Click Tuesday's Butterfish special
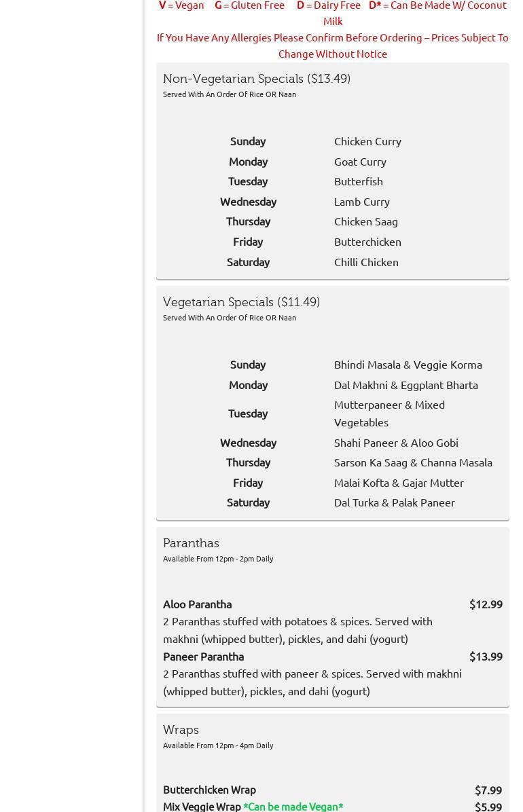The image size is (523, 812). [x=358, y=181]
